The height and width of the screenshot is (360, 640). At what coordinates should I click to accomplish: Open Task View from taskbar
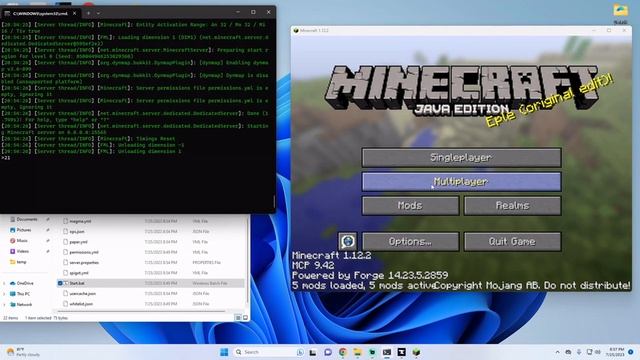pyautogui.click(x=313, y=352)
